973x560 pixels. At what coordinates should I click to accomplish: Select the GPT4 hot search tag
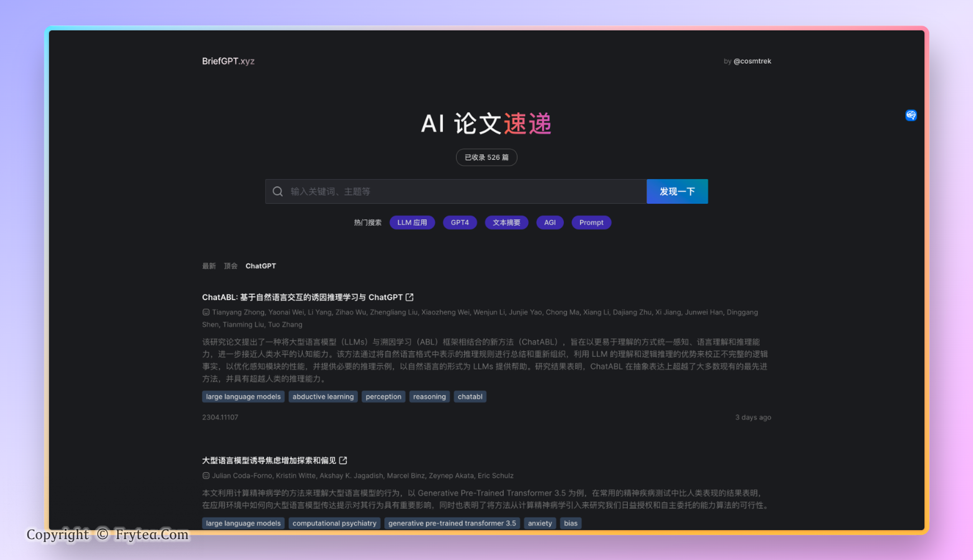pos(460,223)
